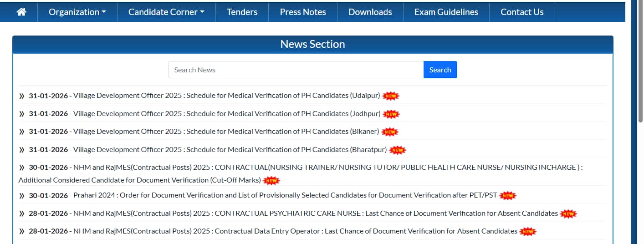The image size is (644, 244).
Task: Click the Home icon in navbar
Action: coord(21,12)
